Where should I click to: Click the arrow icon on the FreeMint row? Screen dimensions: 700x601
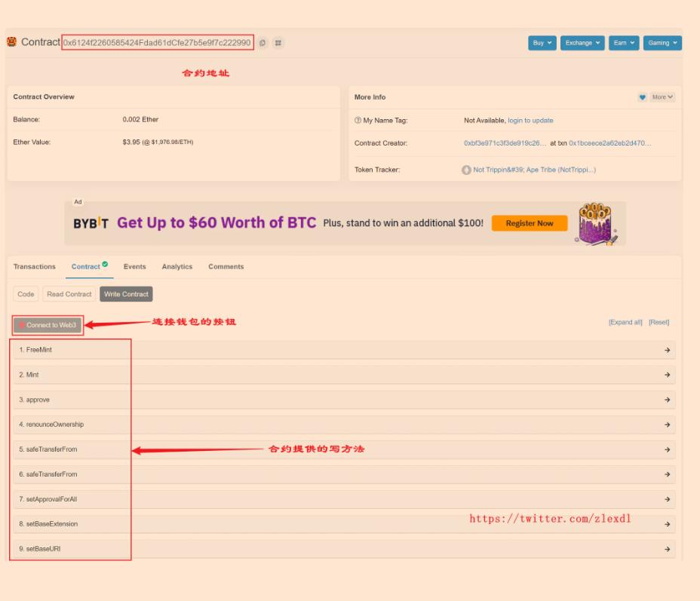667,350
